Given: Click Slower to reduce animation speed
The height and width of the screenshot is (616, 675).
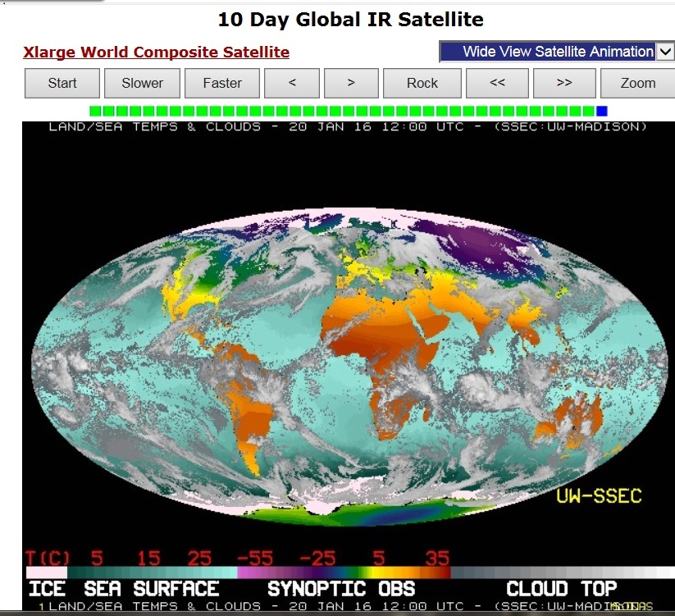Looking at the screenshot, I should (x=142, y=83).
